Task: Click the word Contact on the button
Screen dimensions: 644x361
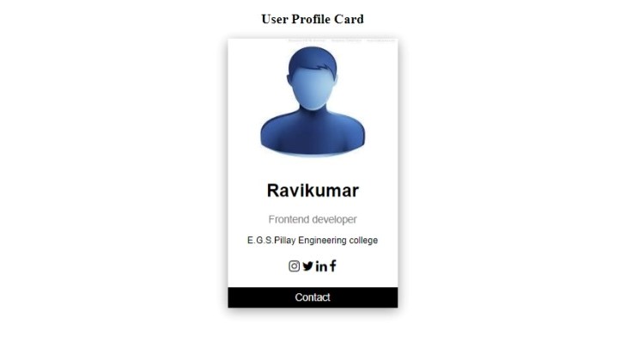Action: (x=313, y=297)
